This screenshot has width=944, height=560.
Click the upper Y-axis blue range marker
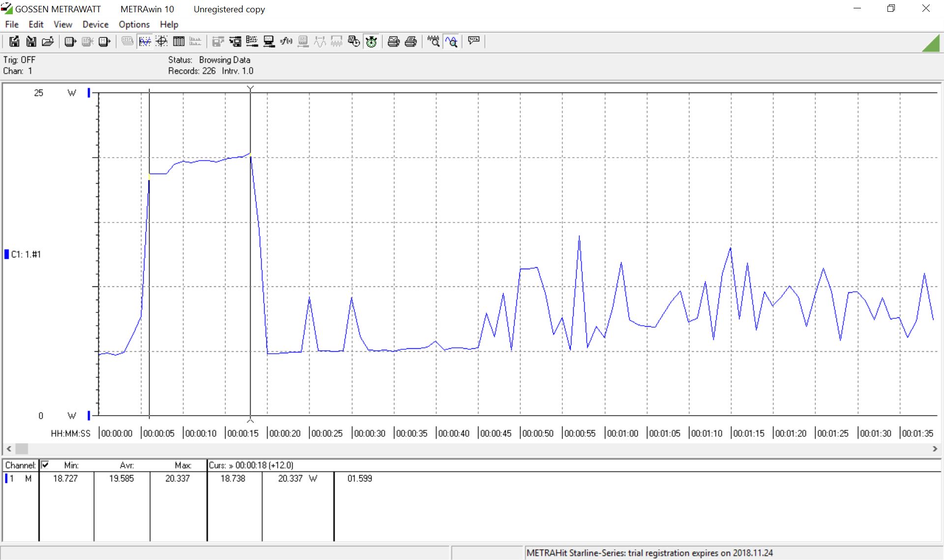[x=89, y=92]
